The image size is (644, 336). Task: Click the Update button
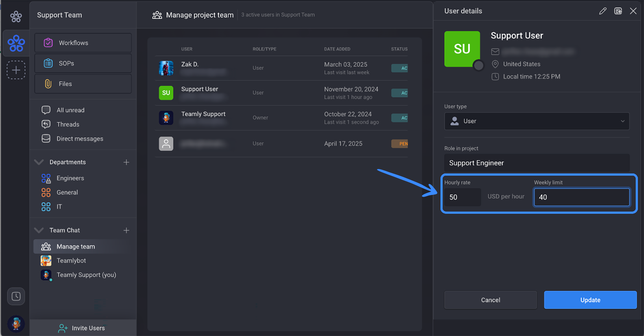[x=590, y=300]
